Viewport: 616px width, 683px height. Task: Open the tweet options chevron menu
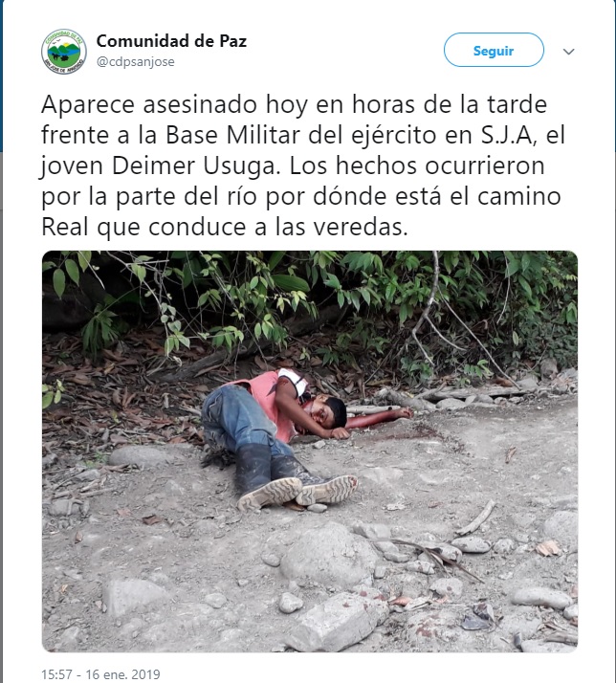point(568,52)
